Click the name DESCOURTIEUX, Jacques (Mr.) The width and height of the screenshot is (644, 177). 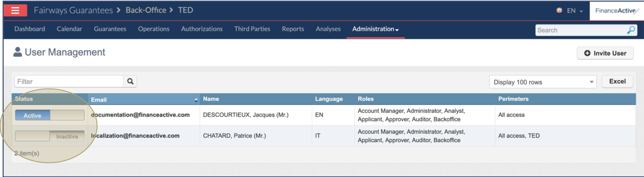(246, 115)
